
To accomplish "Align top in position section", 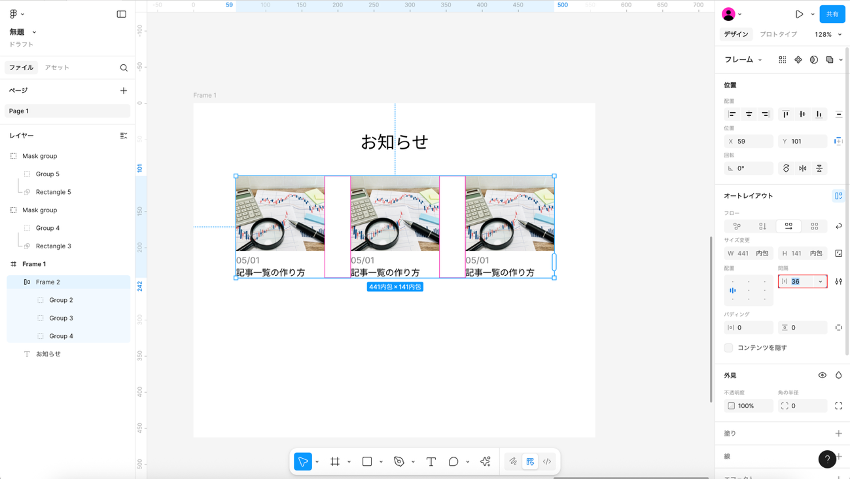I will pyautogui.click(x=786, y=114).
